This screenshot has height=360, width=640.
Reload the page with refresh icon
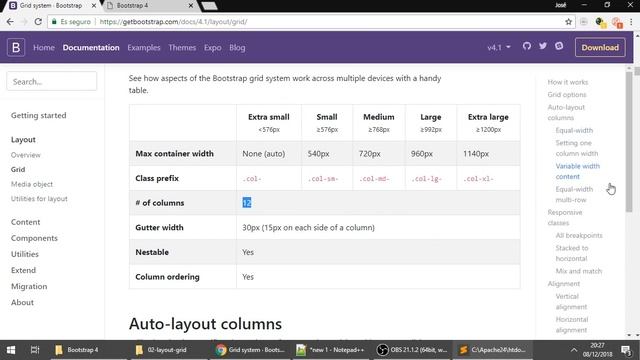coord(38,22)
